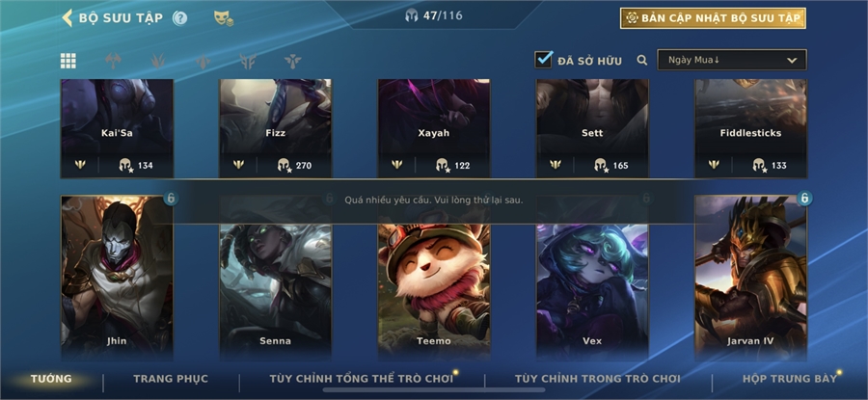Expand the Ngày Mua sort dropdown
Viewport: 868px width, 400px height.
click(x=732, y=60)
